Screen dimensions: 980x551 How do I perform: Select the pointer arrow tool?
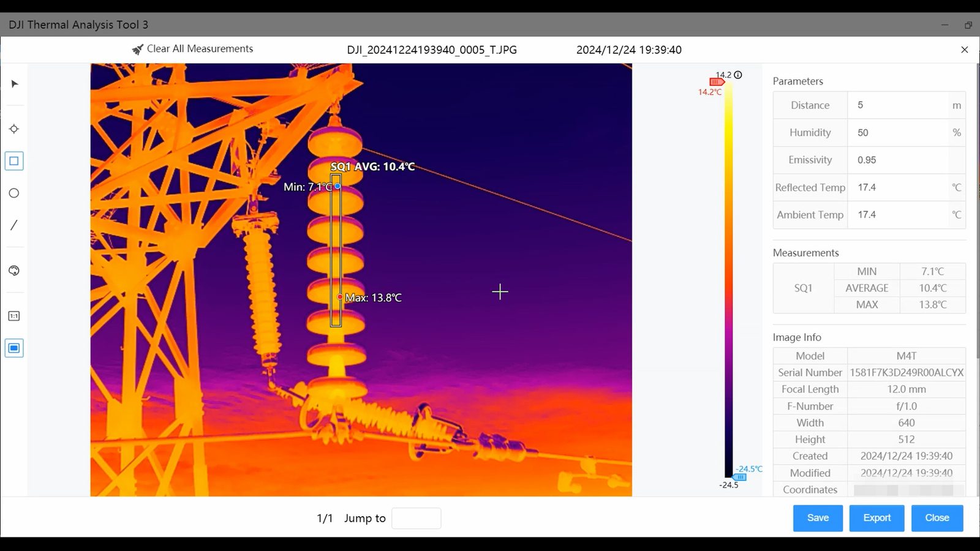tap(15, 84)
